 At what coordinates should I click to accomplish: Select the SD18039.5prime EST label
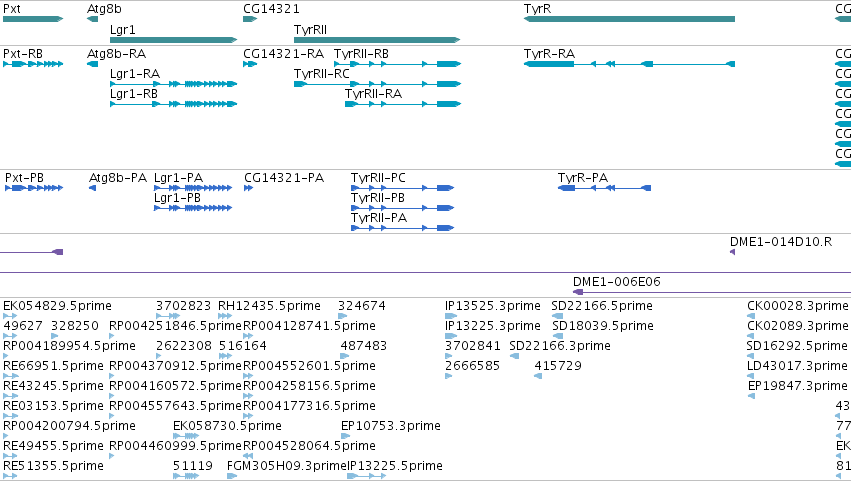click(603, 326)
